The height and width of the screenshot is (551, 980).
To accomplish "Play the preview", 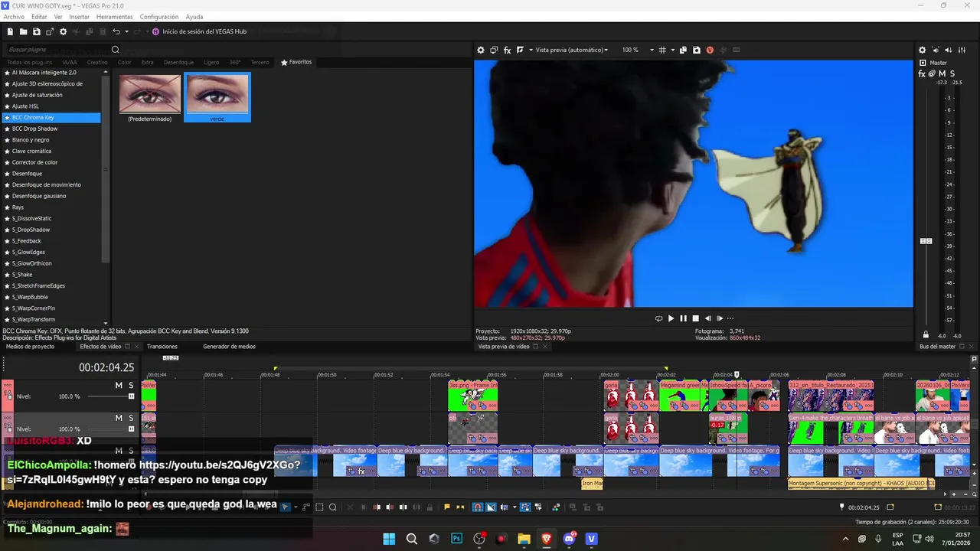I will tap(671, 318).
